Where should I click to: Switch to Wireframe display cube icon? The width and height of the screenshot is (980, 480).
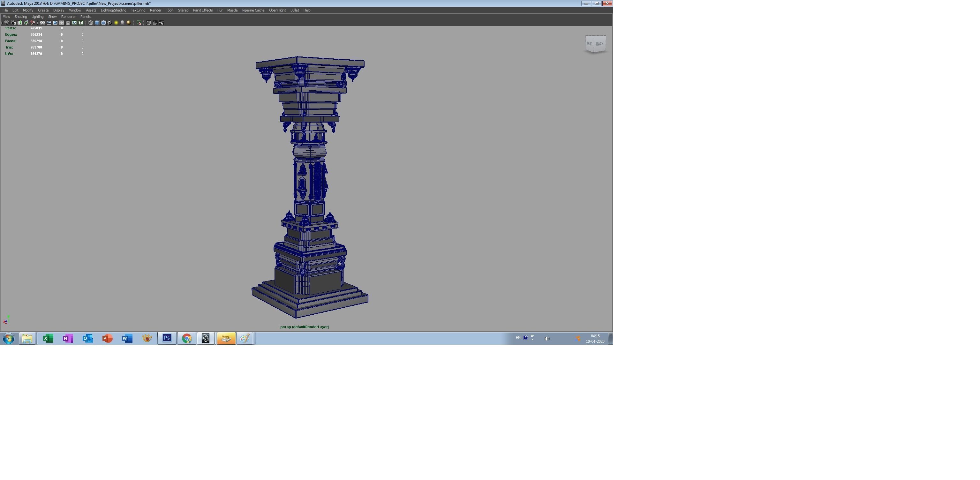(91, 23)
